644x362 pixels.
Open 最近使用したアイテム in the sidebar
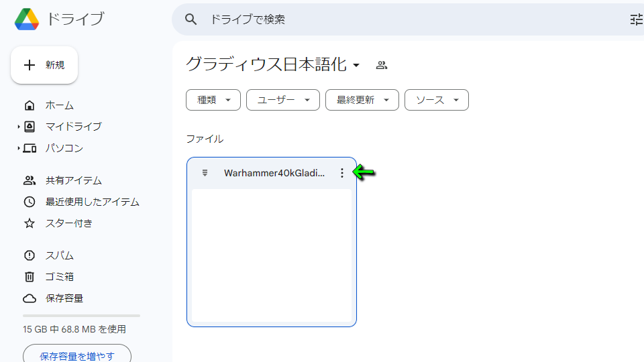93,202
